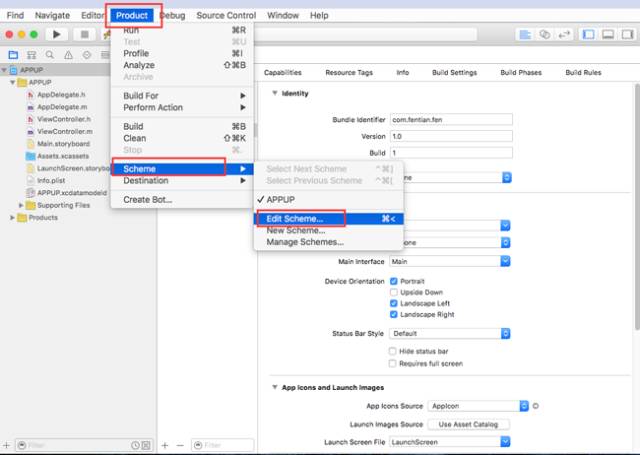Select Analyze in Product menu
Screen dimensions: 640x455
click(182, 65)
